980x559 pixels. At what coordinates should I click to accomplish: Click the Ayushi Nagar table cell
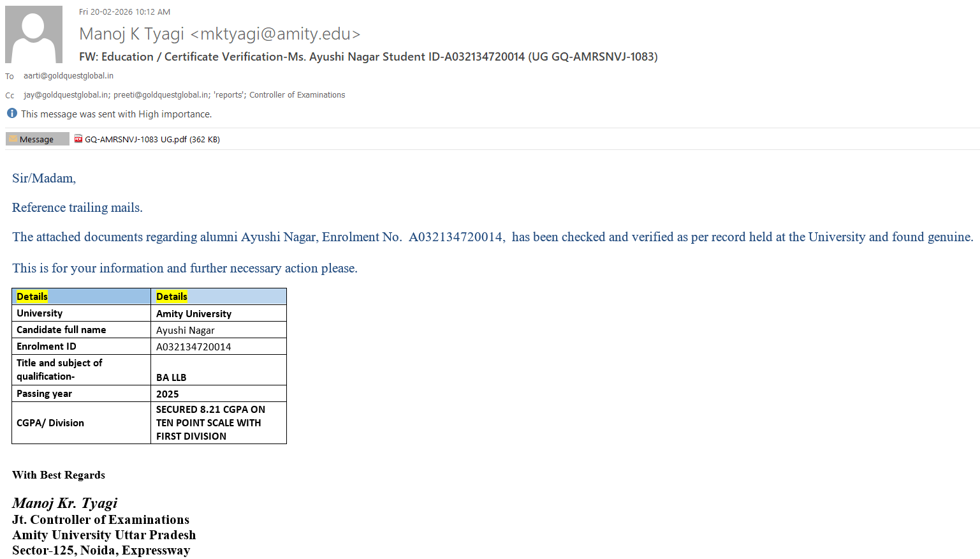(x=186, y=330)
